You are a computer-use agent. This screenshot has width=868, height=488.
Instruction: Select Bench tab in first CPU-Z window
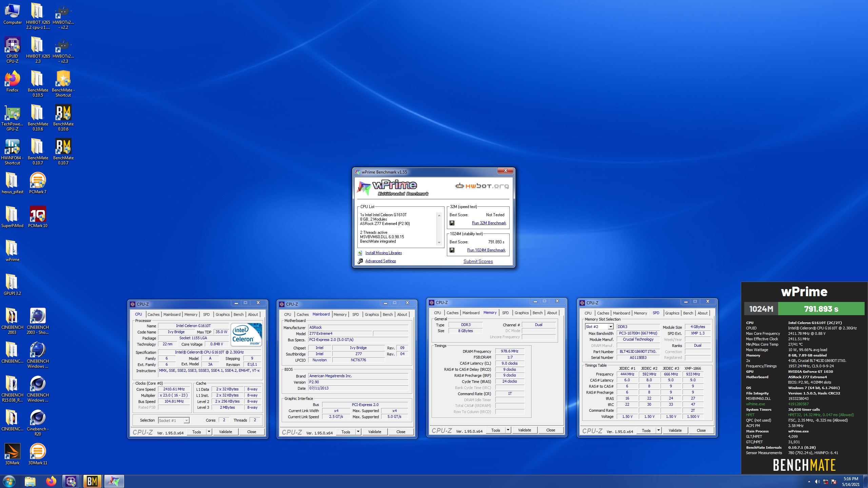(238, 314)
